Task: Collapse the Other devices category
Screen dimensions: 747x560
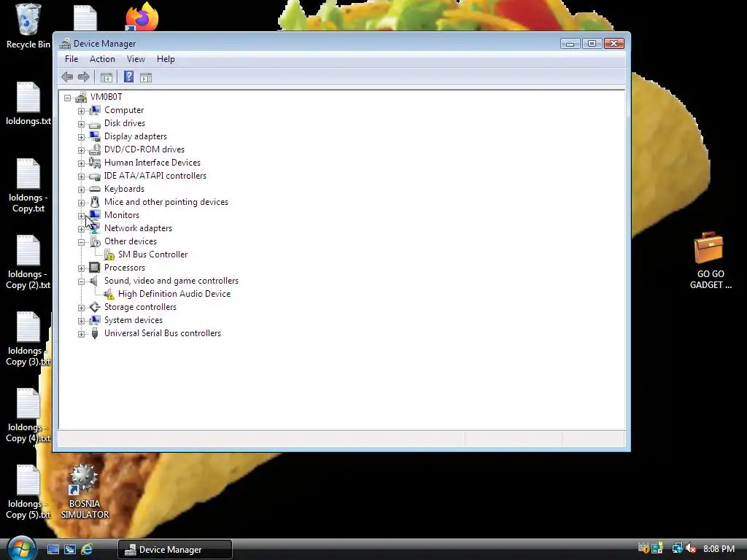Action: point(82,242)
